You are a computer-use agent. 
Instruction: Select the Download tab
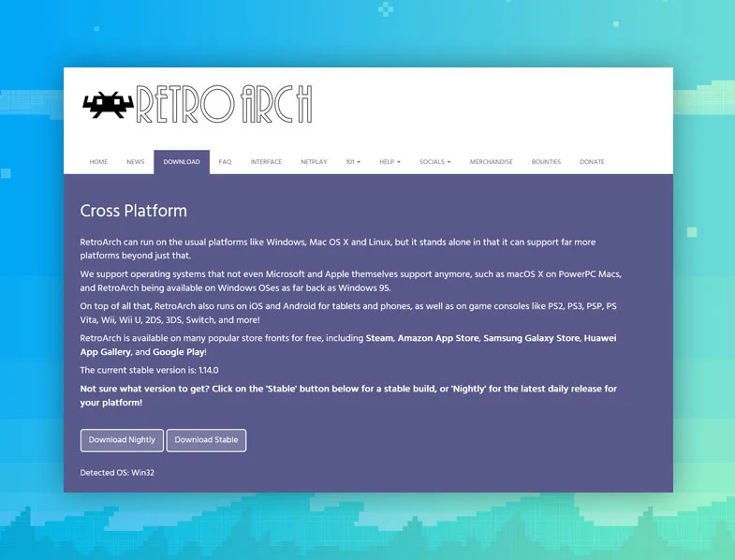tap(182, 162)
